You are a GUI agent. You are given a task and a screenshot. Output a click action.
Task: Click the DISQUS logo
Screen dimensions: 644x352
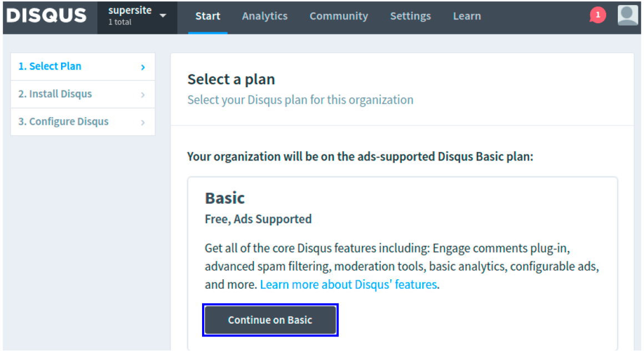tap(47, 16)
